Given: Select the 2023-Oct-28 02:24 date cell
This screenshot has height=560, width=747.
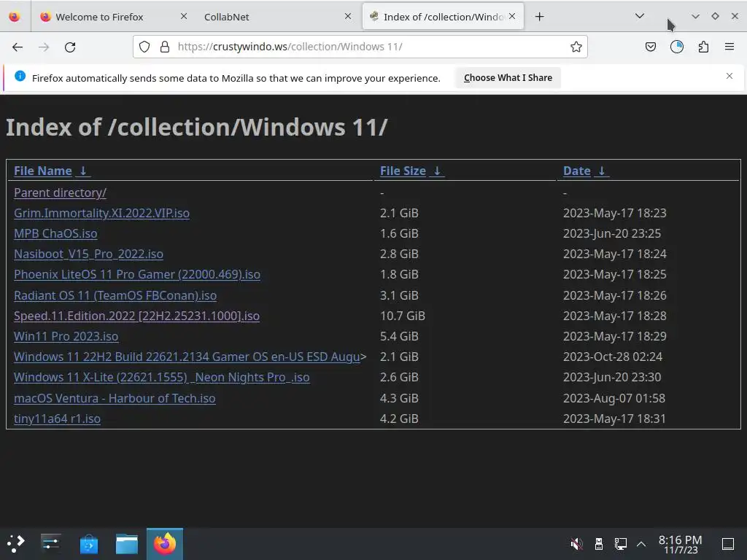Looking at the screenshot, I should 613,357.
